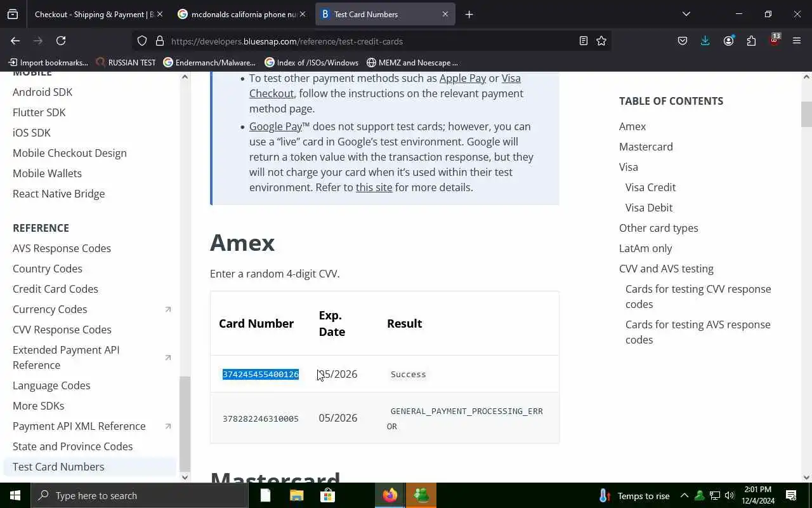Open Android SDK in sidebar
Viewport: 812px width, 508px height.
pyautogui.click(x=43, y=92)
